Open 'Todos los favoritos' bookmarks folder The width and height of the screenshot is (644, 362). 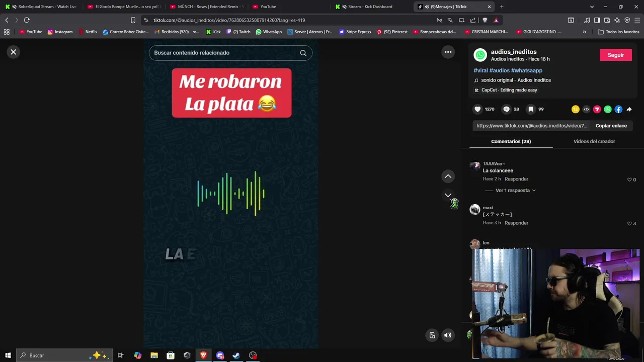[618, 32]
